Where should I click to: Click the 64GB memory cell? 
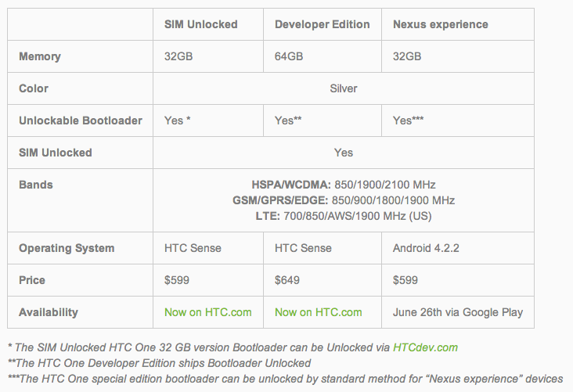coord(288,56)
